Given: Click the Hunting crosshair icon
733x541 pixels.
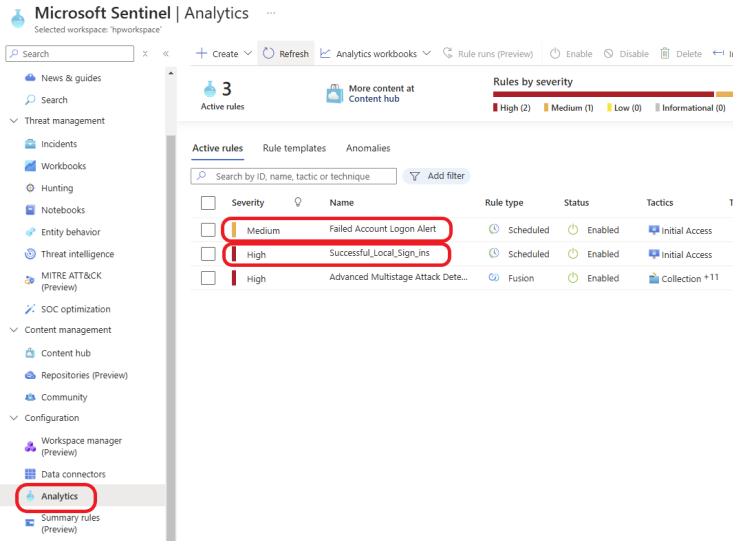Looking at the screenshot, I should [x=30, y=188].
